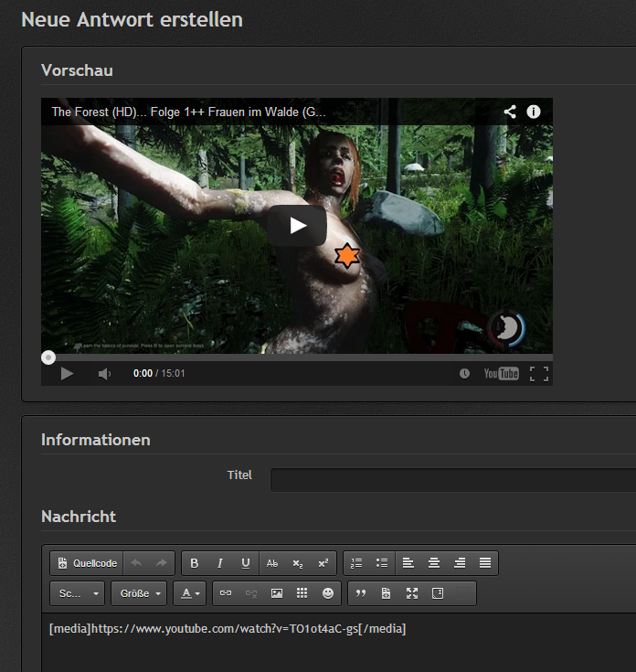Click the insert link icon
Viewport: 636px width, 672px height.
[x=226, y=593]
